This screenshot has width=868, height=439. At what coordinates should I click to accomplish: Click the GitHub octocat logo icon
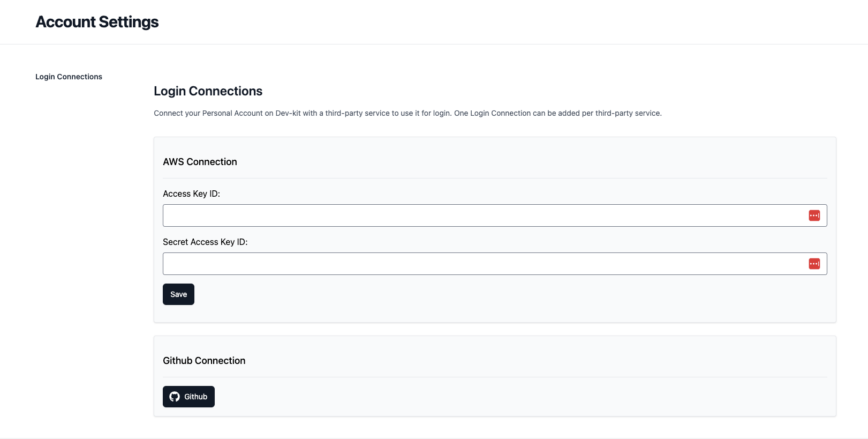pyautogui.click(x=175, y=397)
